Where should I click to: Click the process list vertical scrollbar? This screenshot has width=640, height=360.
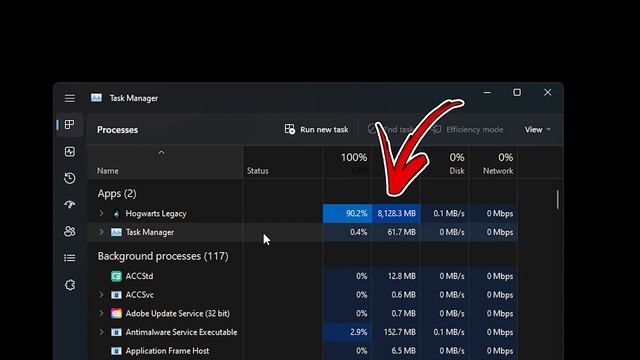[x=558, y=199]
